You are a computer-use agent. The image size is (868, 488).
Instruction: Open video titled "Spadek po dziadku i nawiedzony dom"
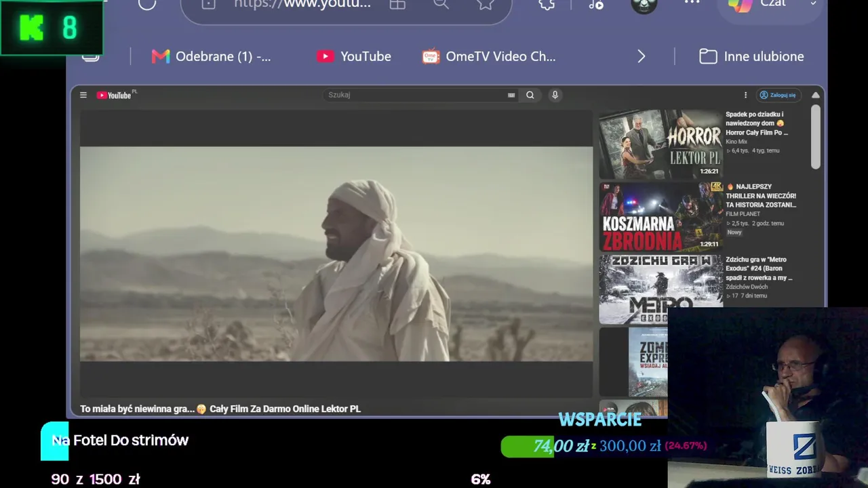click(757, 123)
